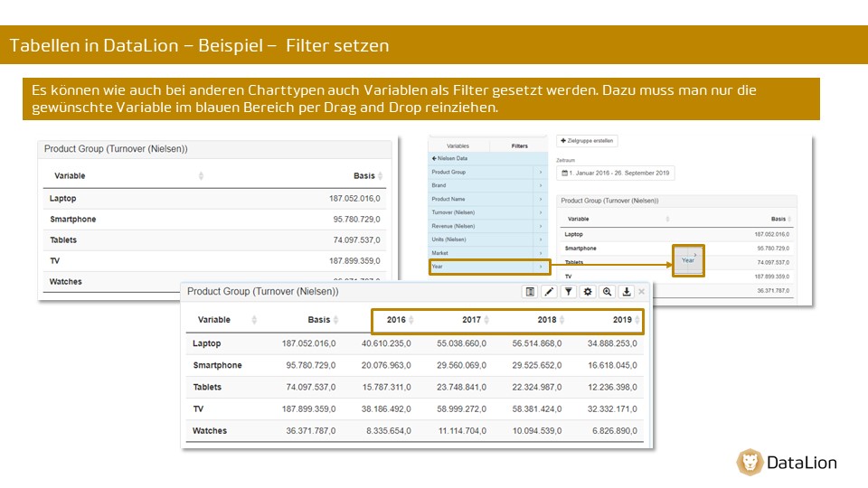Click Laptop row in top-left table
Screen dimensions: 868x488
(x=214, y=199)
